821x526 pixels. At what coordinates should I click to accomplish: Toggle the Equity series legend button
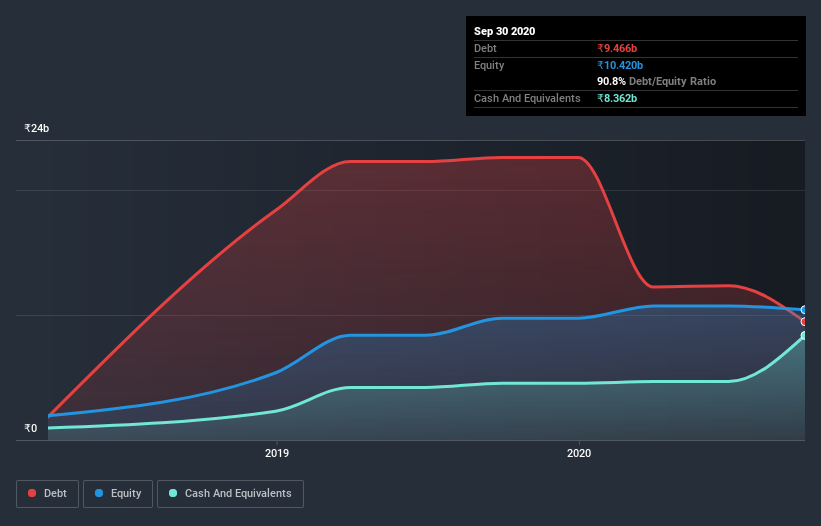pyautogui.click(x=118, y=494)
